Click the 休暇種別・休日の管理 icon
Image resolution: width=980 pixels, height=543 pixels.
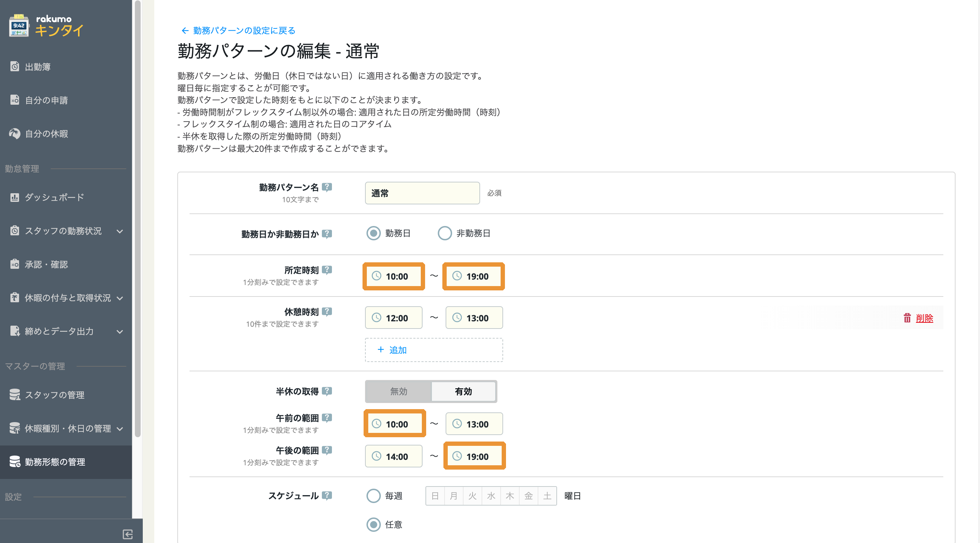pyautogui.click(x=14, y=428)
